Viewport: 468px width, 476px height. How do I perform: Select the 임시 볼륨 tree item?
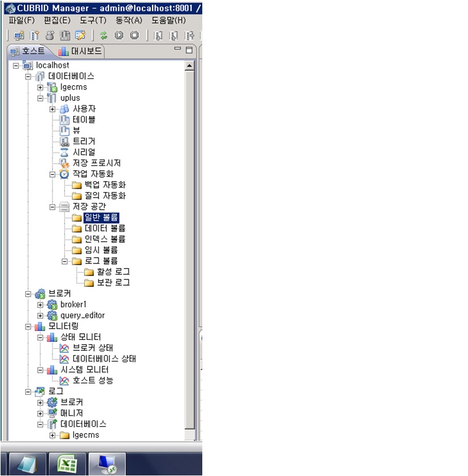[x=101, y=250]
